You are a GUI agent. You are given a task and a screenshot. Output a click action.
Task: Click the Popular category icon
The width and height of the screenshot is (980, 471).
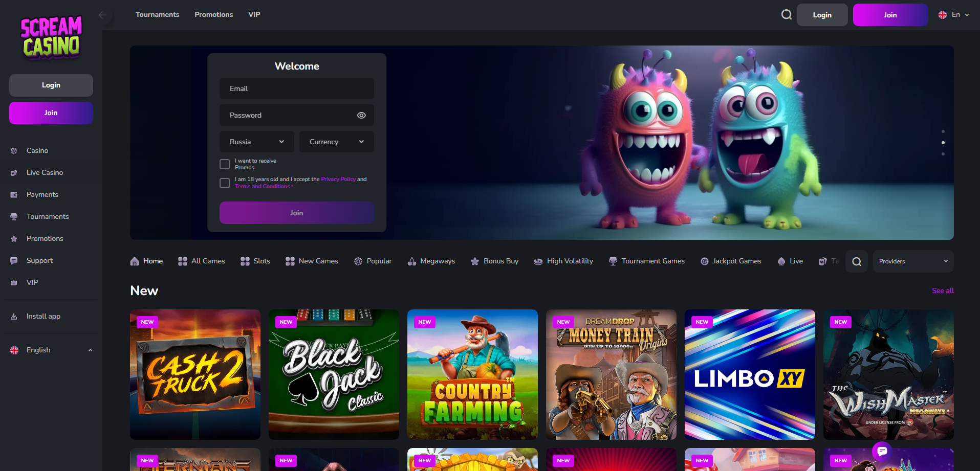coord(358,261)
